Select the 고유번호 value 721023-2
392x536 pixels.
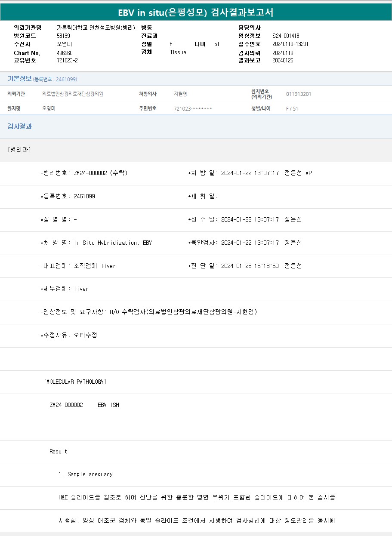pyautogui.click(x=67, y=61)
